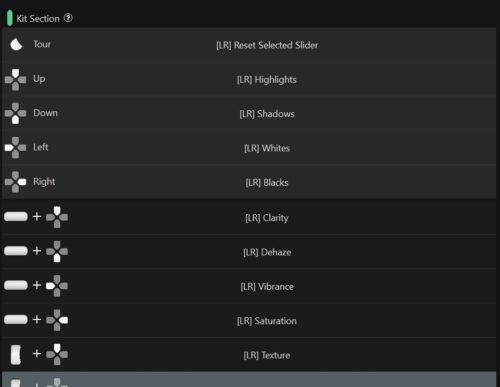Select the D-pad Left icon
This screenshot has height=387, width=500.
[15, 147]
